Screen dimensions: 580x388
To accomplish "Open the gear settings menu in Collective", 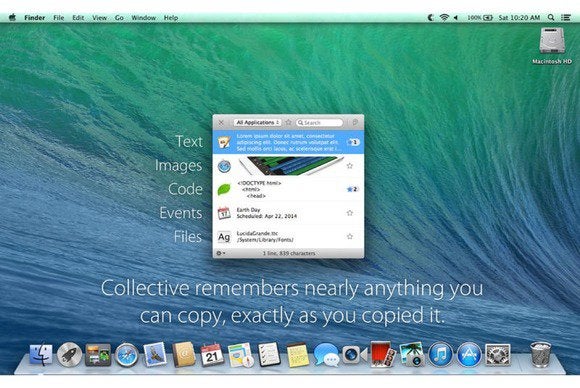I will click(x=220, y=253).
